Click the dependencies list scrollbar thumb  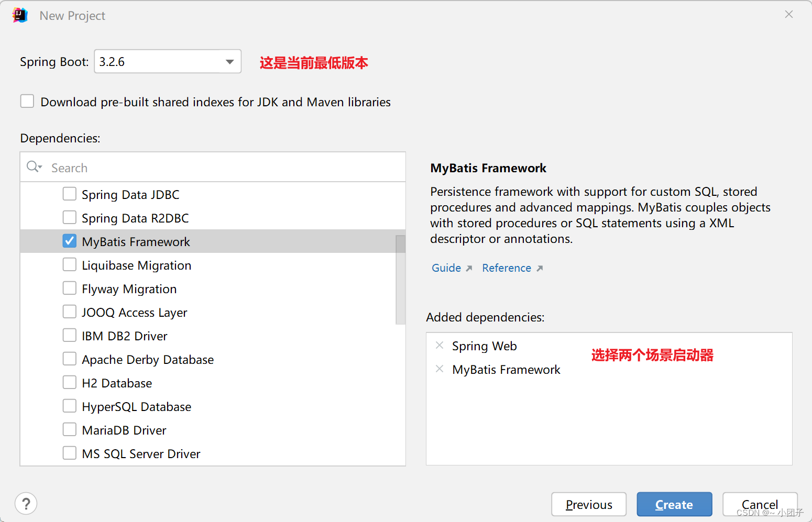coord(401,280)
